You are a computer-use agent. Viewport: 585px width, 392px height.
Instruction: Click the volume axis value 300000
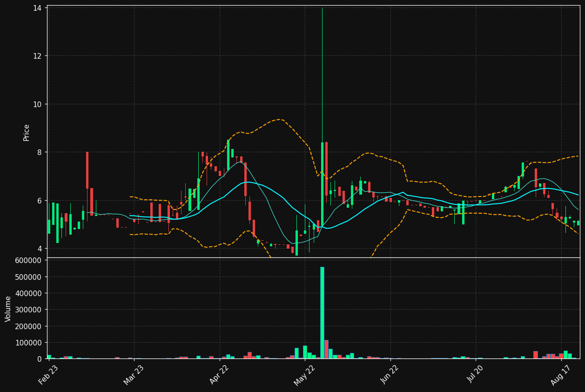pos(29,310)
